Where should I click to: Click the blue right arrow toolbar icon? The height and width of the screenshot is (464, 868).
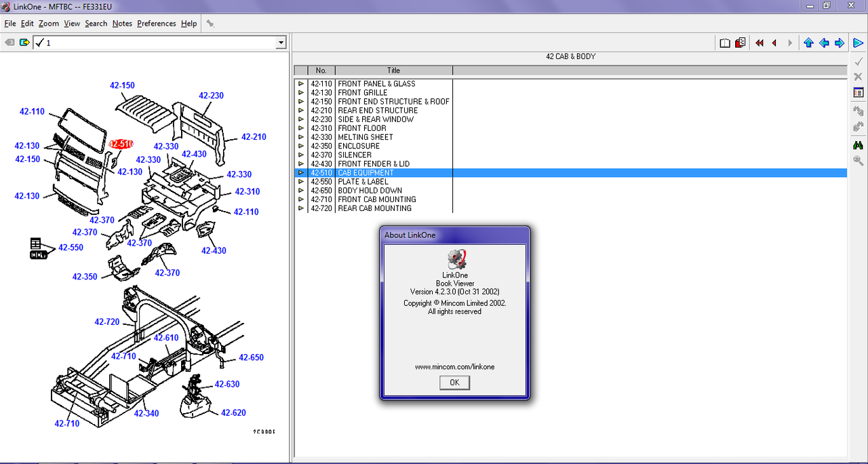point(840,43)
